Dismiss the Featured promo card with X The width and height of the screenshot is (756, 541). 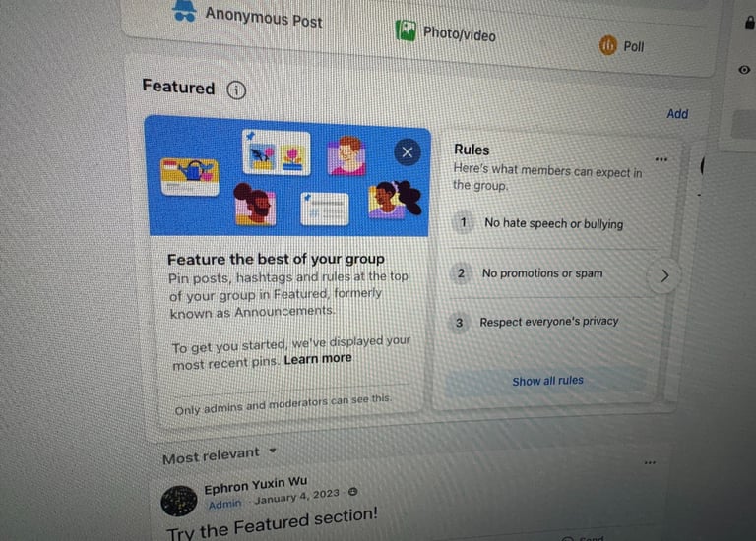(x=408, y=152)
